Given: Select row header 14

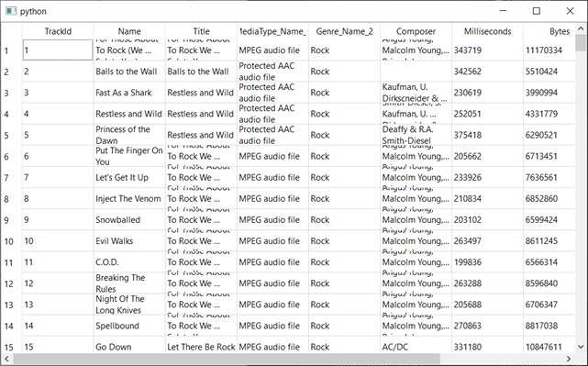Looking at the screenshot, I should [x=12, y=326].
